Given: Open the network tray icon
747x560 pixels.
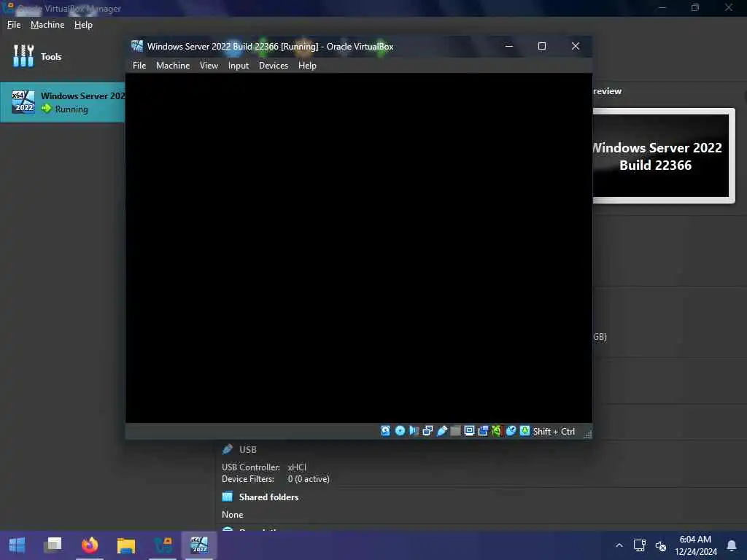Looking at the screenshot, I should click(x=639, y=545).
